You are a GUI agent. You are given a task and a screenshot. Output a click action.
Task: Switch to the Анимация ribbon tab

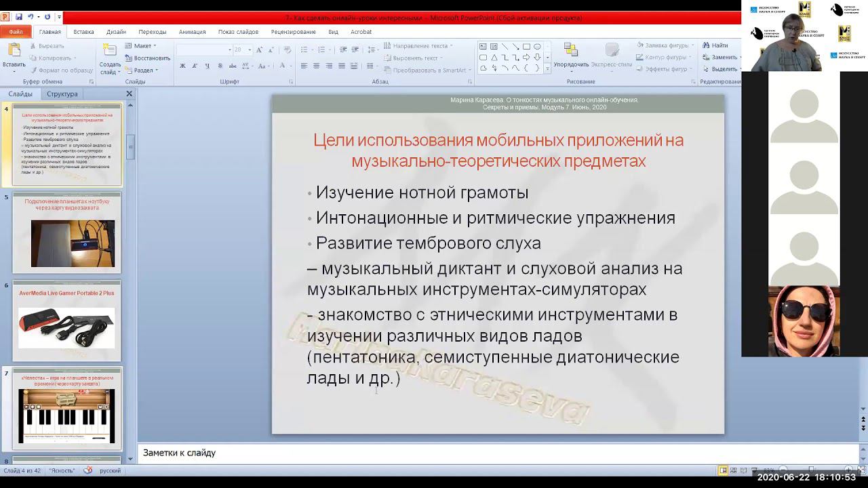(192, 32)
